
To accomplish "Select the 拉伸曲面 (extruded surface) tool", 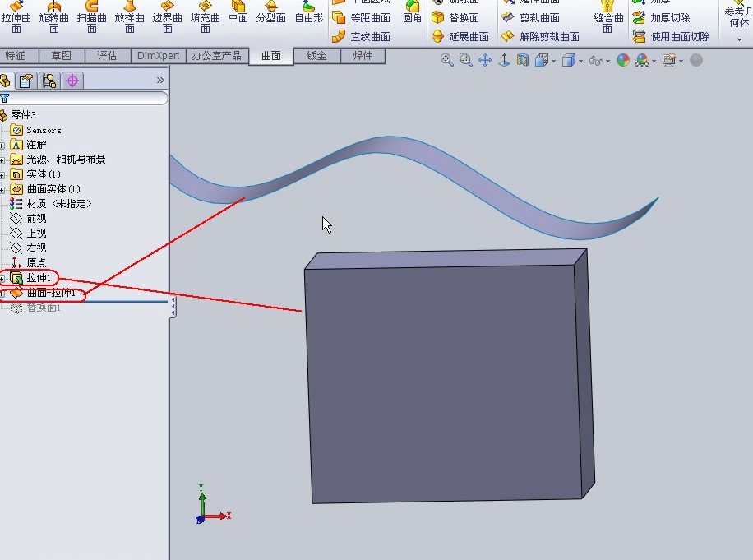I will coord(16,16).
